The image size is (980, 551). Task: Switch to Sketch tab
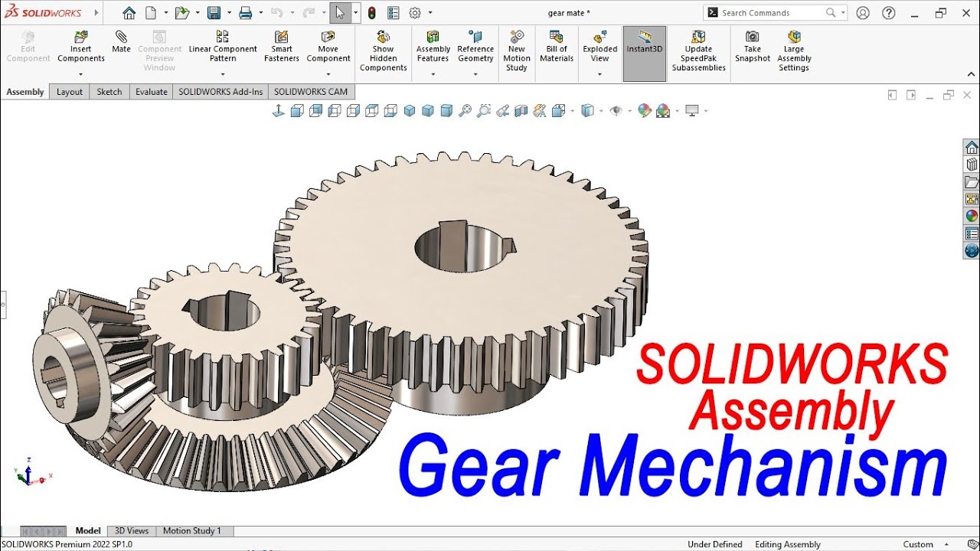point(109,92)
